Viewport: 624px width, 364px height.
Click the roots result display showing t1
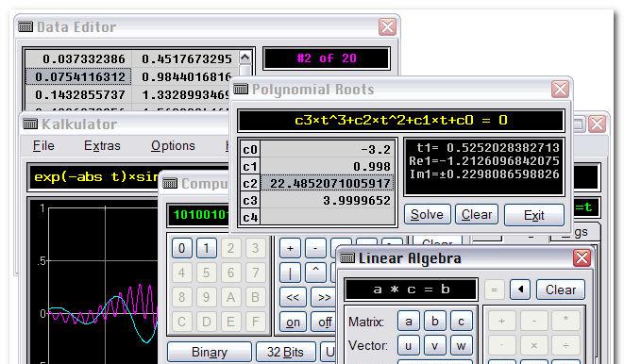484,167
